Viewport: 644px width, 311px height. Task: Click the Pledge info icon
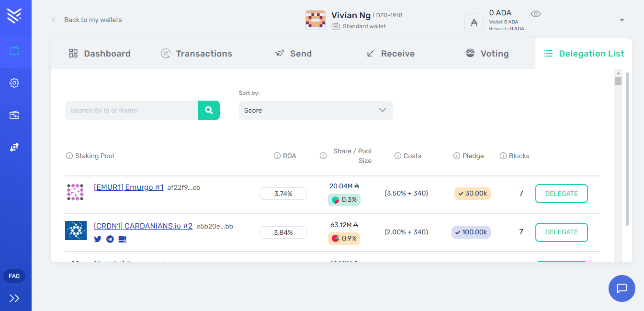click(x=457, y=156)
